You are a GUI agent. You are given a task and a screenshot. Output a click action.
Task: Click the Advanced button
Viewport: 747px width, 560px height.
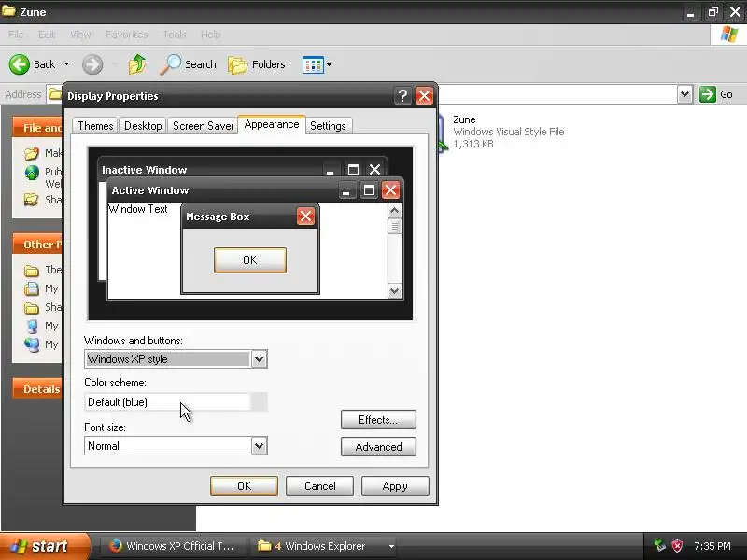point(378,447)
